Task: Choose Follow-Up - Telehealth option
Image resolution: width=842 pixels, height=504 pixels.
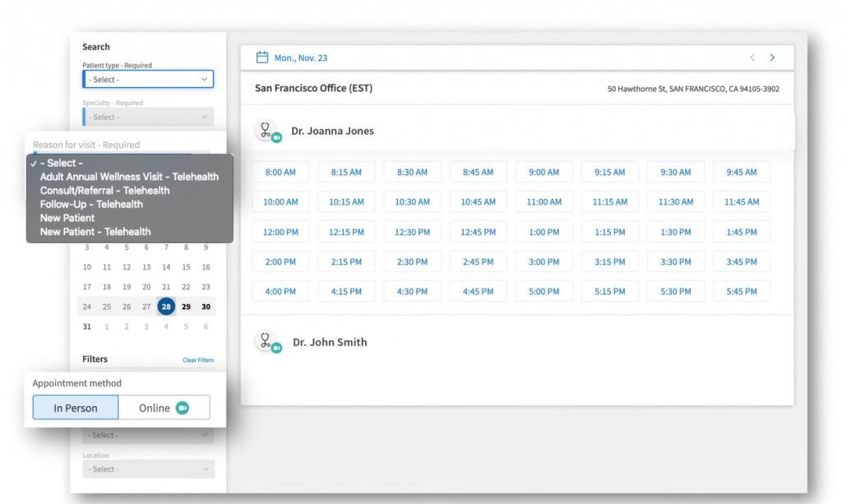Action: click(91, 204)
